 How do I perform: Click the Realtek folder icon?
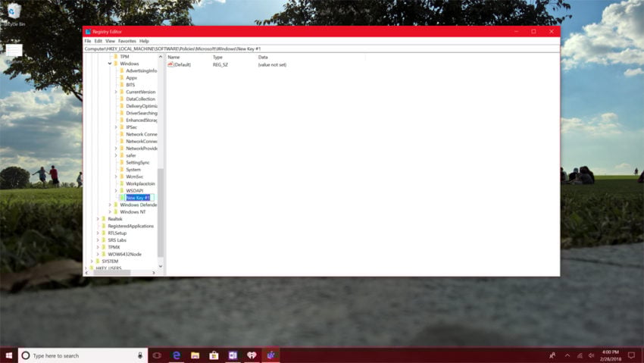(x=104, y=219)
